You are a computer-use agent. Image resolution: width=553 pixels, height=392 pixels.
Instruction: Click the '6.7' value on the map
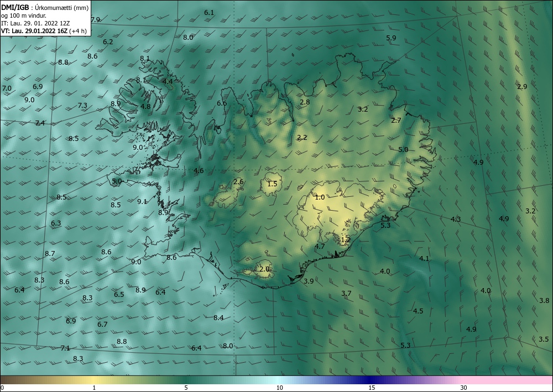(x=102, y=325)
